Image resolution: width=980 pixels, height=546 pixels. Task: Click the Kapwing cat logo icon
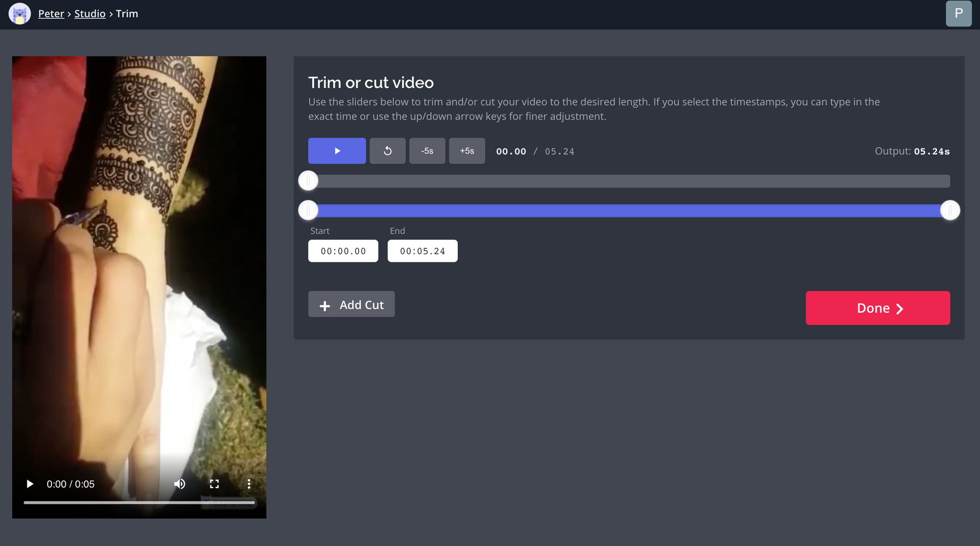20,14
